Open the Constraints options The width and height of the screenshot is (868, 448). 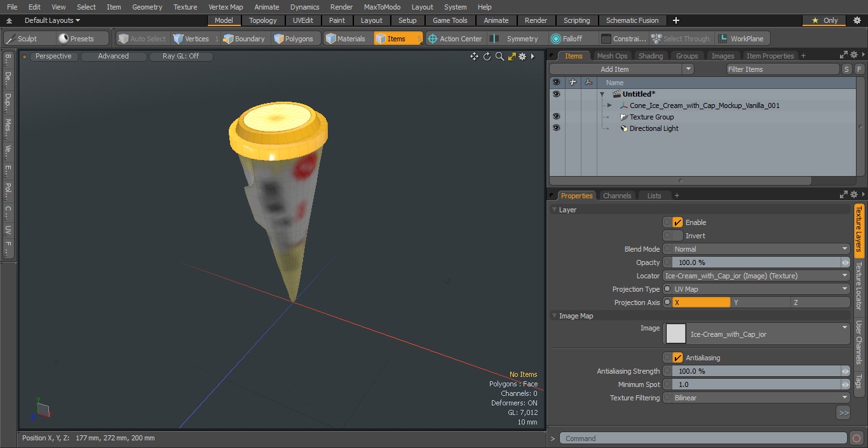623,39
